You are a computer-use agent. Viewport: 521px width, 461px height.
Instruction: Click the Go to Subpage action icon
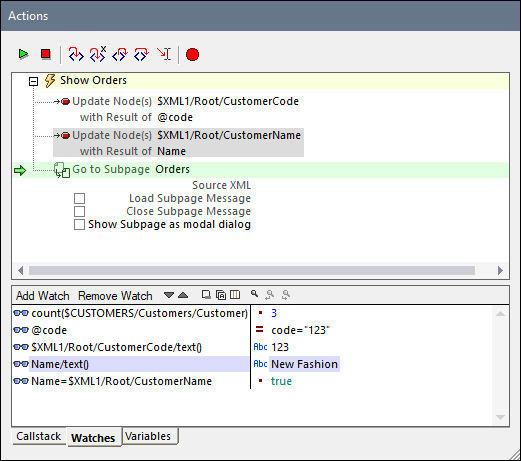[62, 170]
